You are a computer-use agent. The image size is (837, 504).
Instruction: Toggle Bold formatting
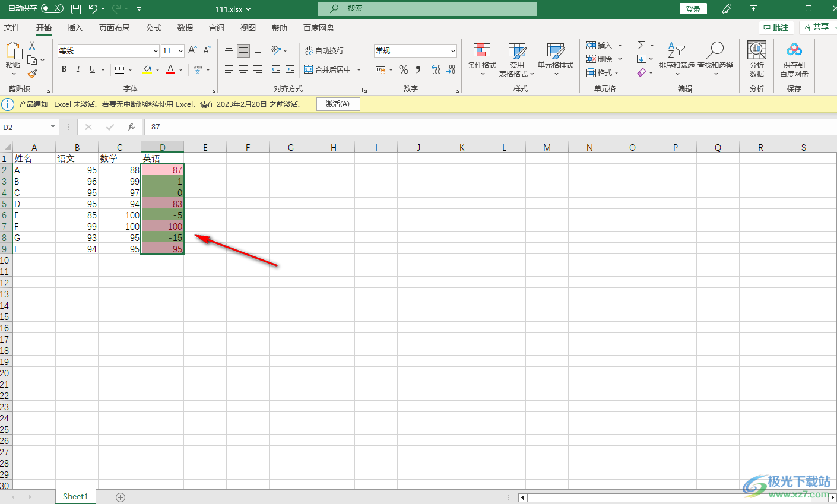pos(64,69)
